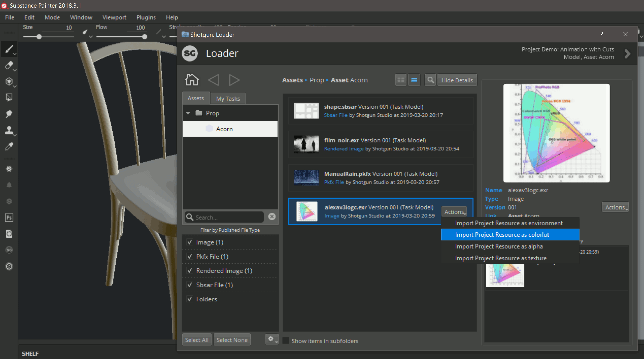Image resolution: width=644 pixels, height=359 pixels.
Task: Enable Show items in subfolders
Action: pos(286,341)
